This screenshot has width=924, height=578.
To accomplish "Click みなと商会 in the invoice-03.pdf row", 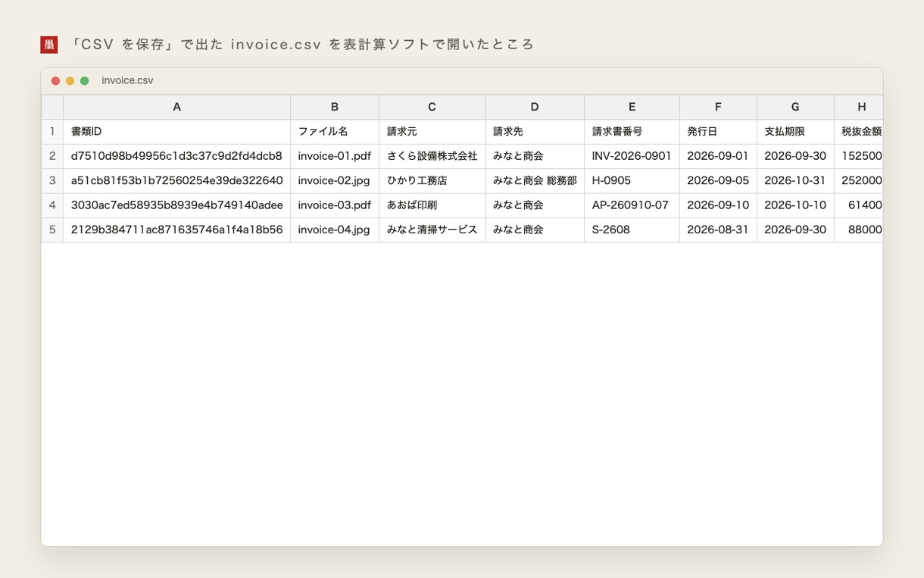I will (535, 205).
